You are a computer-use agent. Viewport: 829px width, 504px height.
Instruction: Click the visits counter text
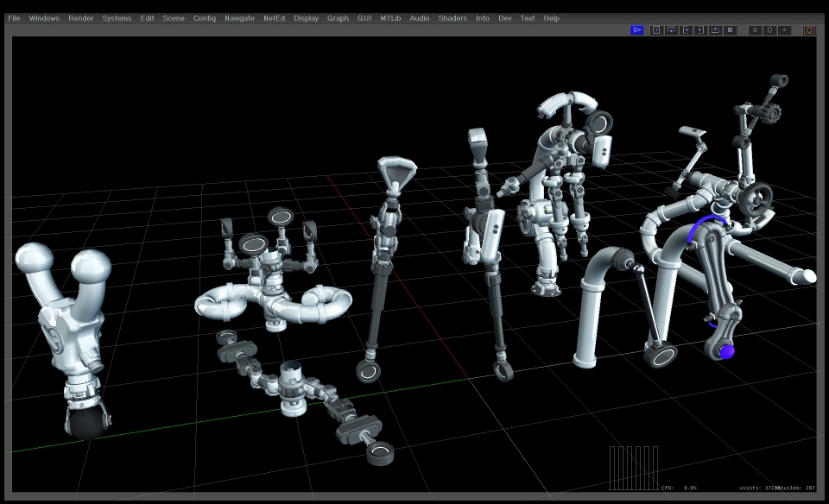click(x=760, y=488)
